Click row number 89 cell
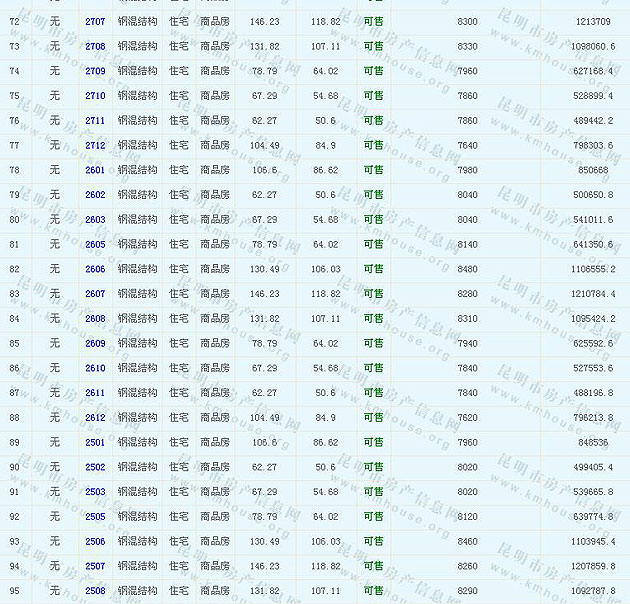This screenshot has height=604, width=630. (14, 442)
